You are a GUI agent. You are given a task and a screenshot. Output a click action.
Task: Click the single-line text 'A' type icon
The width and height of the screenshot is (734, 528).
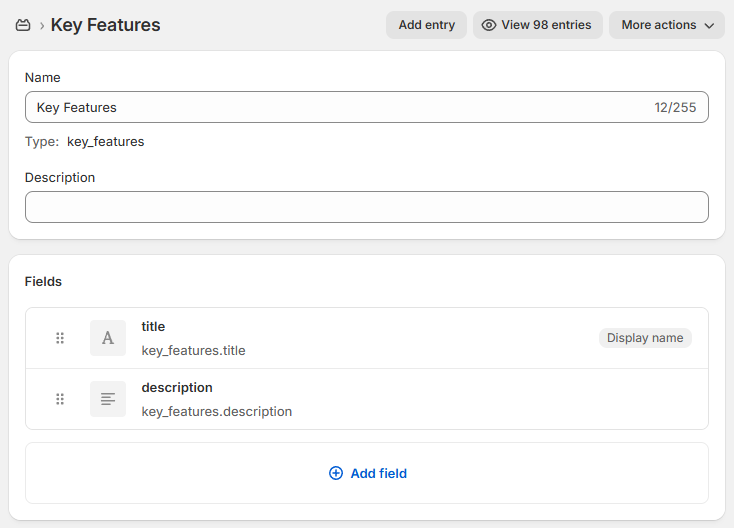(x=108, y=338)
